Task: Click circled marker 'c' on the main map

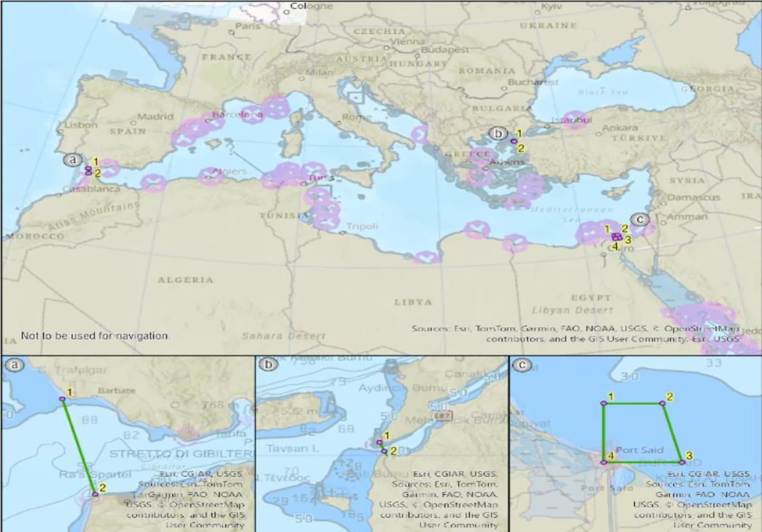Action: pyautogui.click(x=640, y=219)
